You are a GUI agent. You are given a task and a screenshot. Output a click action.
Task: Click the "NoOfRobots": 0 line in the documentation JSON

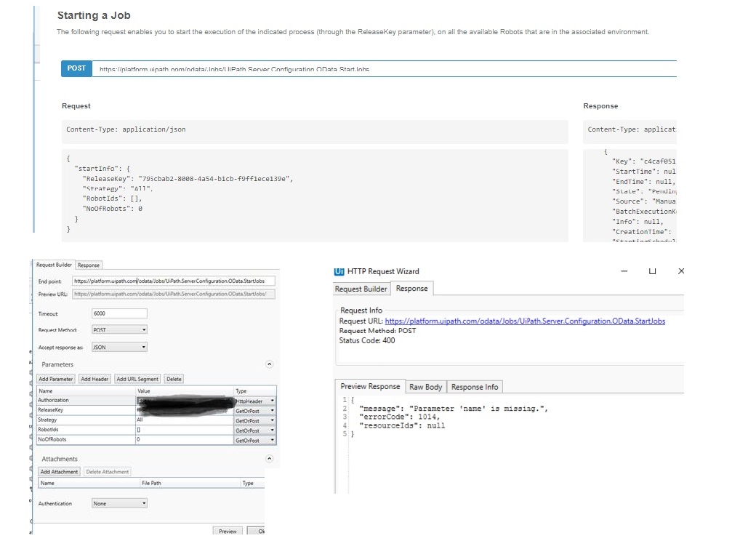pos(113,209)
